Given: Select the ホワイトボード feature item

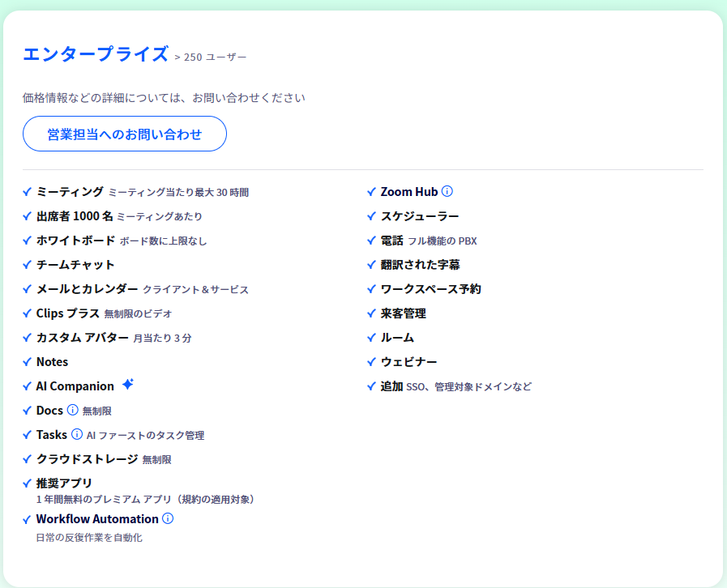Looking at the screenshot, I should coord(75,241).
